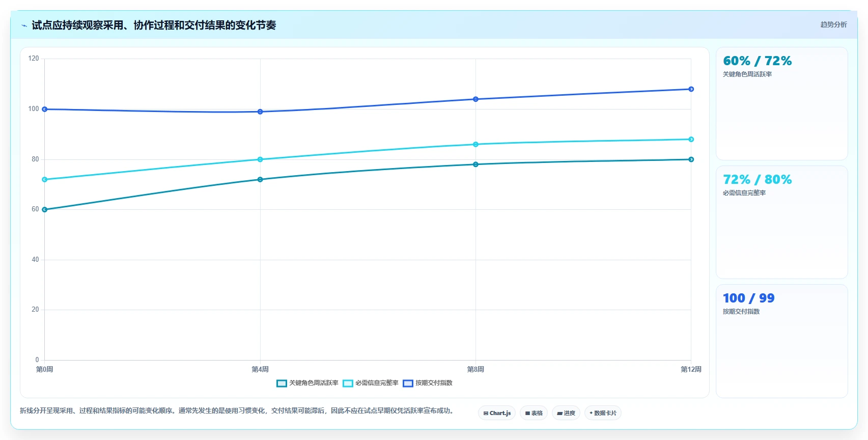Click the 72% / 80% card value

coord(757,180)
